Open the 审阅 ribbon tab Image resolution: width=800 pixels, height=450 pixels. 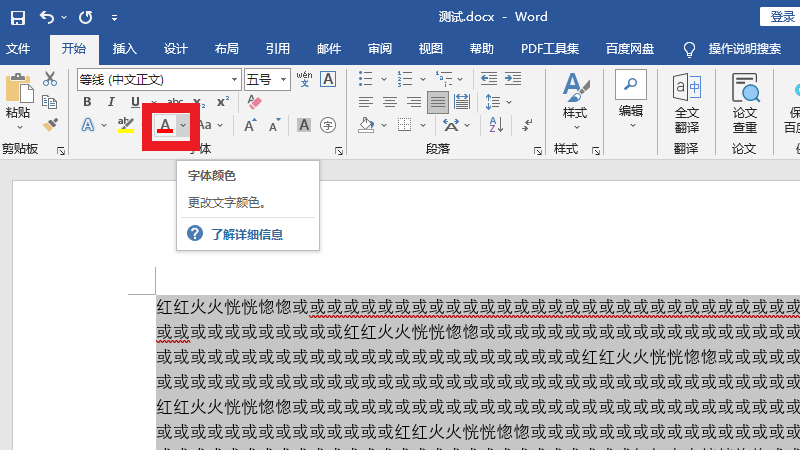[379, 48]
